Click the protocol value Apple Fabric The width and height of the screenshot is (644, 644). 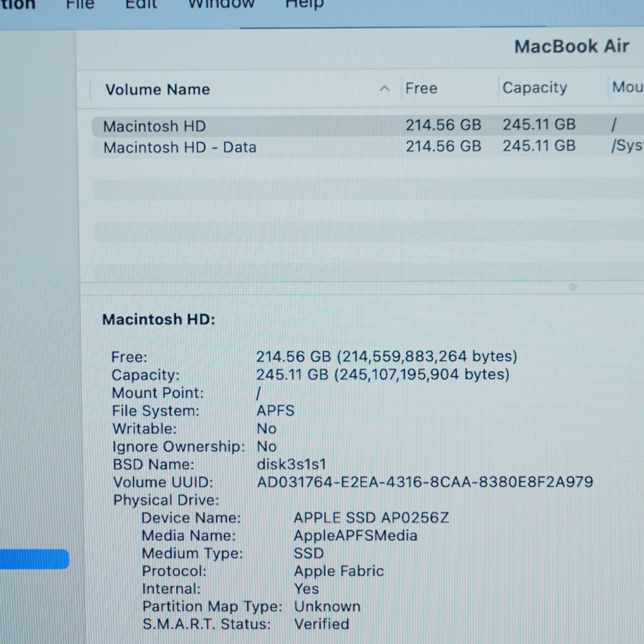[339, 571]
